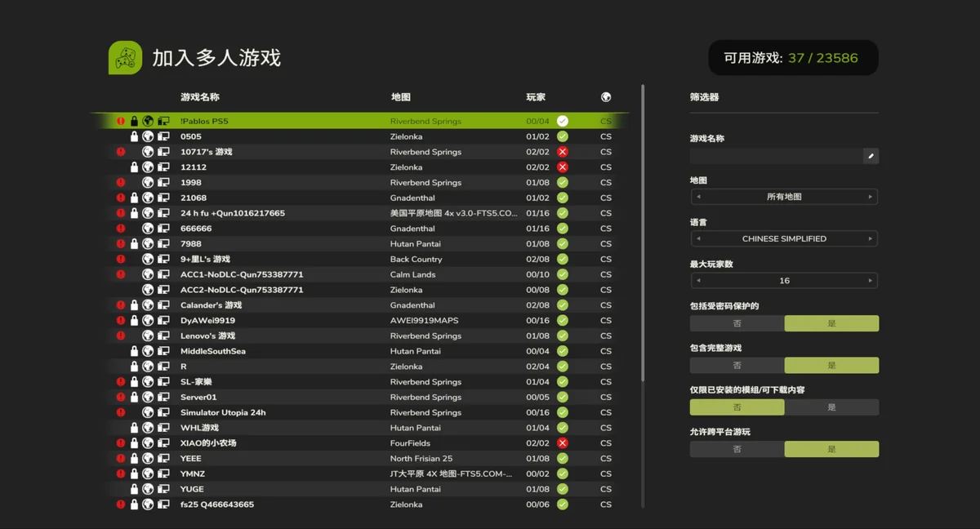Set 包括受密码保护的 to 否

737,323
